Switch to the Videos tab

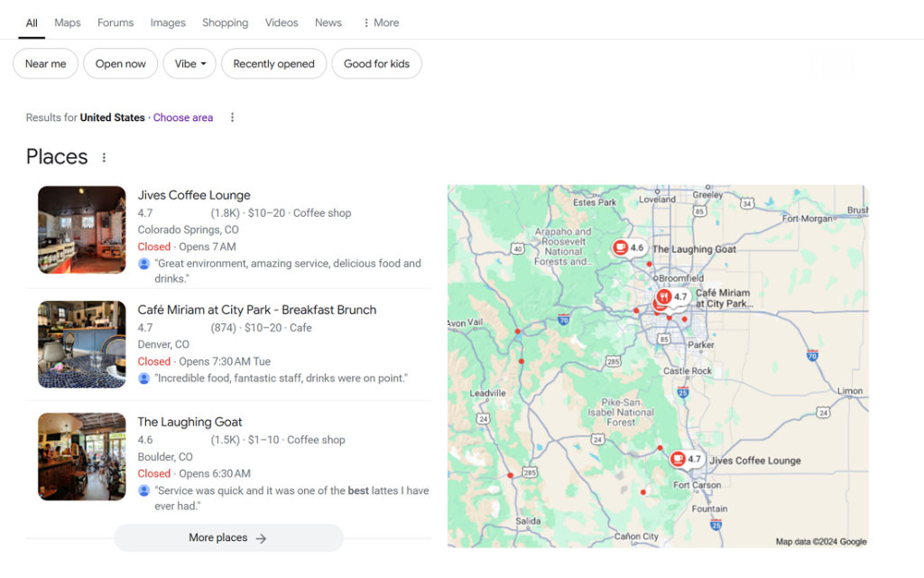coord(282,23)
